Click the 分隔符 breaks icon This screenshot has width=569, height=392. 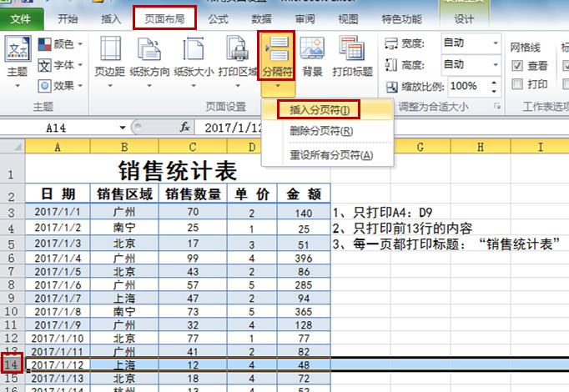click(x=276, y=48)
